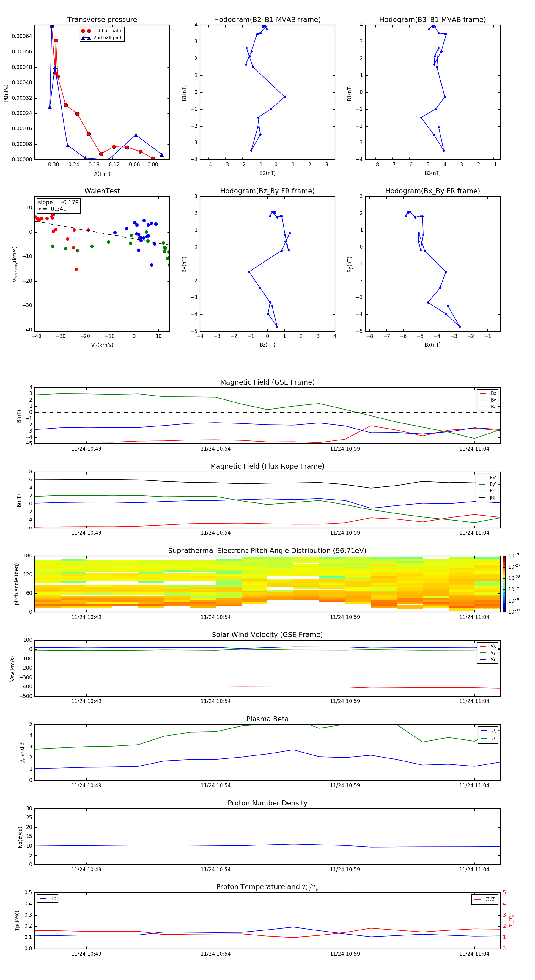Image resolution: width=535 pixels, height=980 pixels.
Task: Click the "Proton Temperature and Te/Tp" title
Action: (267, 887)
